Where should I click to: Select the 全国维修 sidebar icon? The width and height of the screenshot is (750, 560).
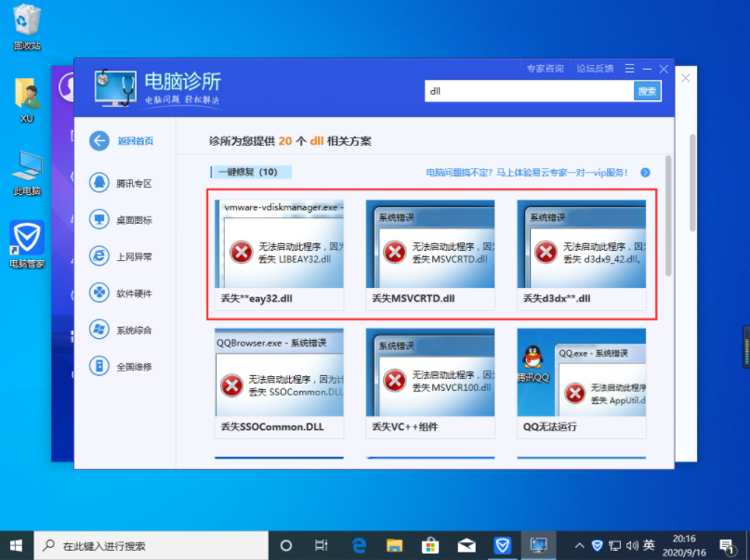coord(122,366)
